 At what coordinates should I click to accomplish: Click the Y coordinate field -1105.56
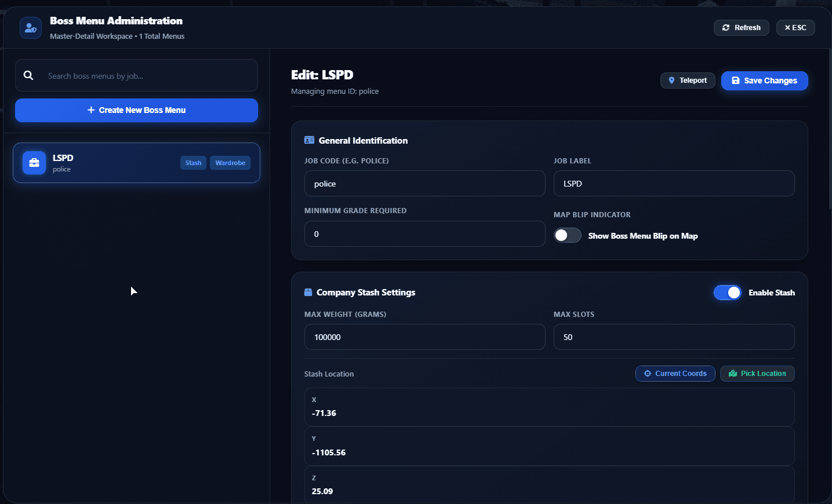[x=550, y=446]
